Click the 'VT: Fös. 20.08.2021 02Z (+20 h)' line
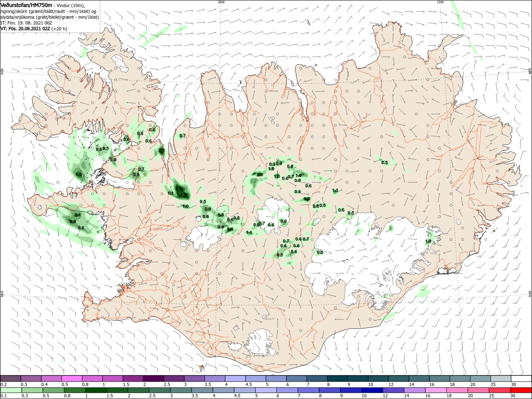Viewport: 532px width, 399px height. pyautogui.click(x=34, y=29)
